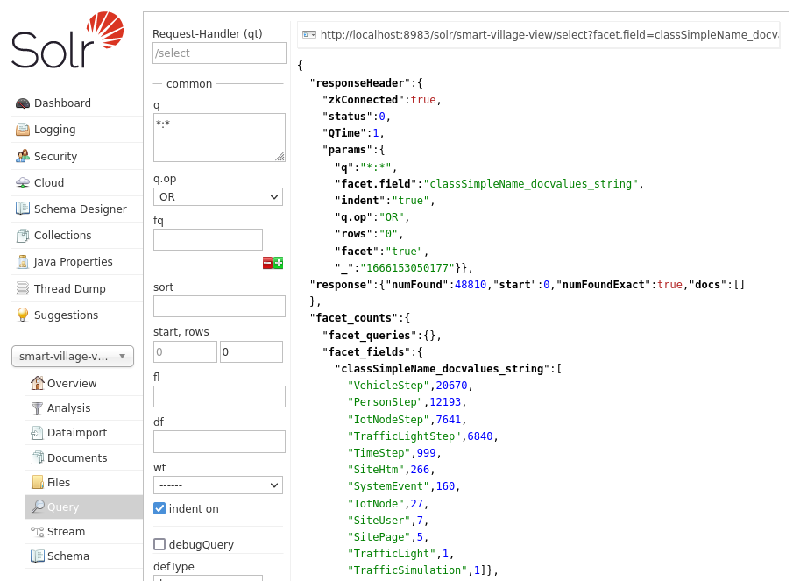
Task: Click the "QTime" response header key
Action: click(344, 133)
